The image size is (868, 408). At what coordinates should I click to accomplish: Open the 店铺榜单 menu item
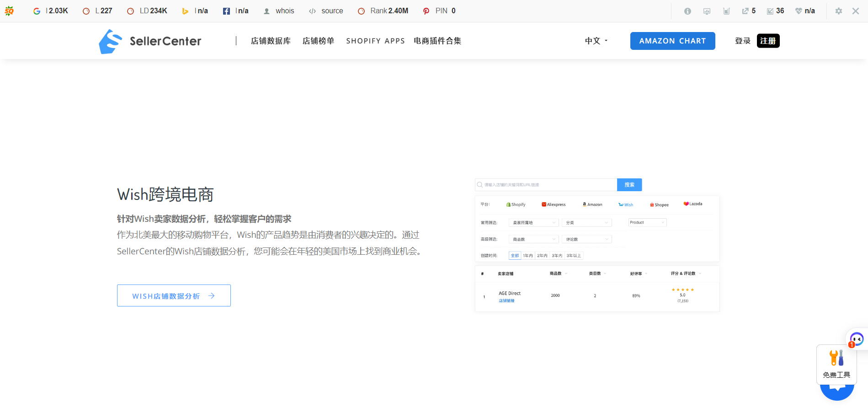[x=318, y=41]
